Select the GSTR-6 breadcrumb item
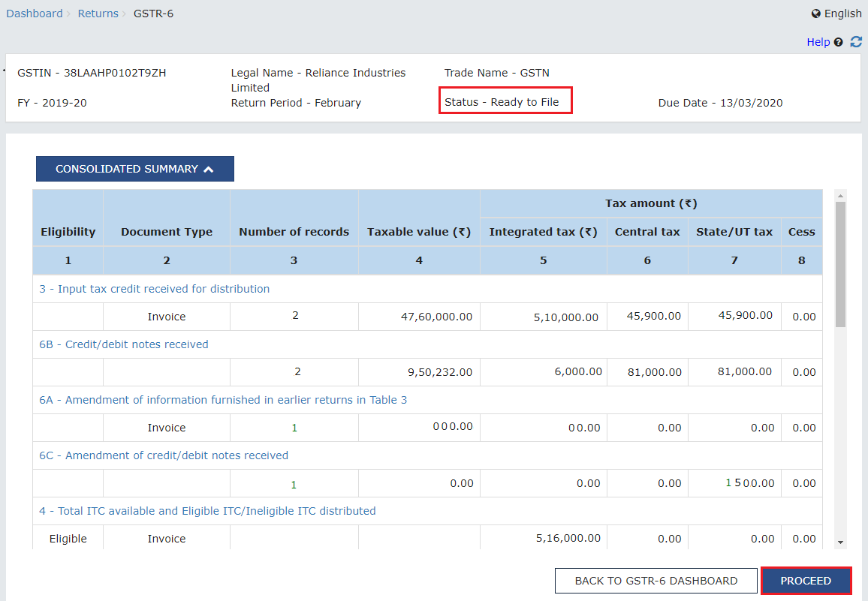Screen dimensions: 868x601 pyautogui.click(x=153, y=13)
